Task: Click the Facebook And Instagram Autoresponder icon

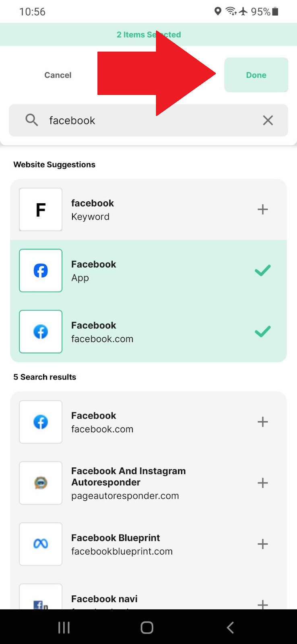Action: coord(40,483)
